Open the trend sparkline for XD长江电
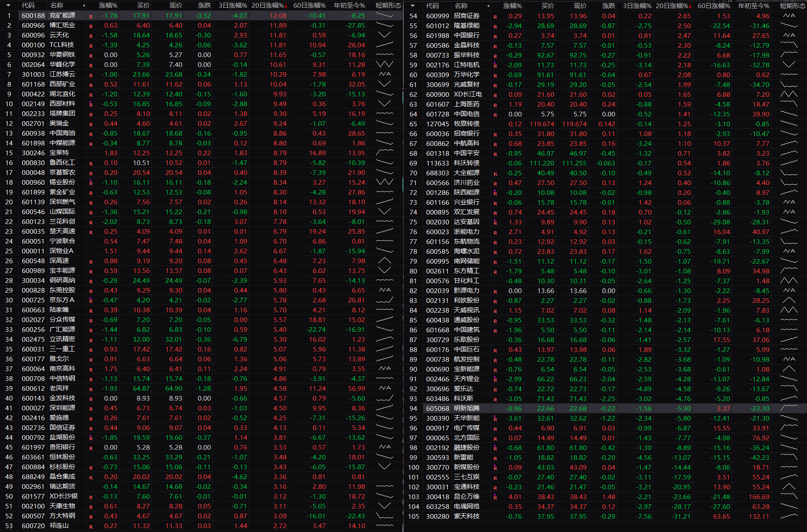The height and width of the screenshot is (532, 807). coord(789,94)
